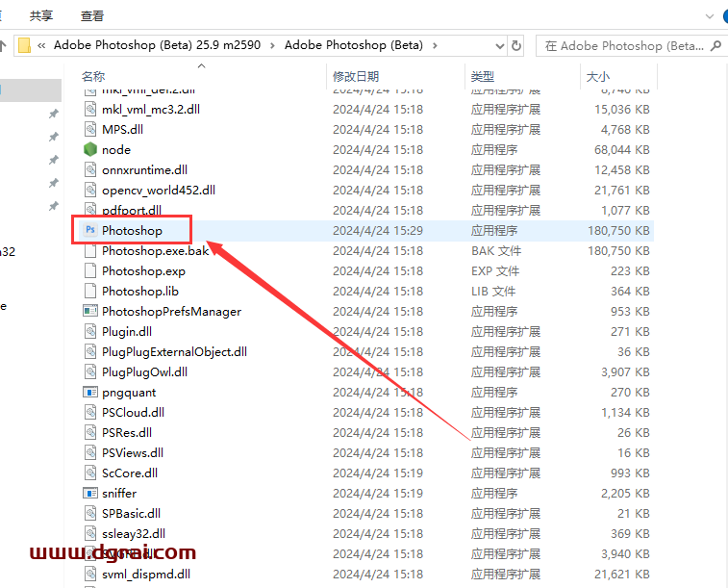Click the BAK 文件 type cell
Image resolution: width=728 pixels, height=588 pixels.
coord(496,251)
